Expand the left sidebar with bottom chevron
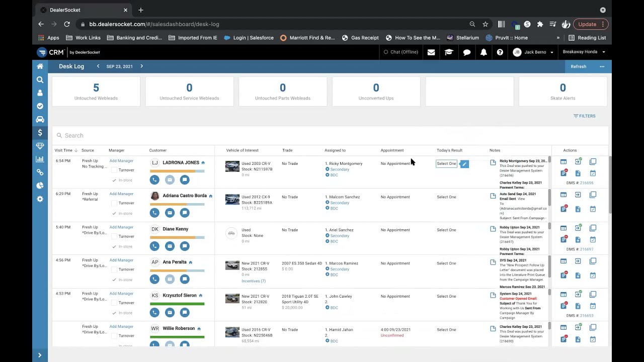The height and width of the screenshot is (362, 644). [40, 355]
